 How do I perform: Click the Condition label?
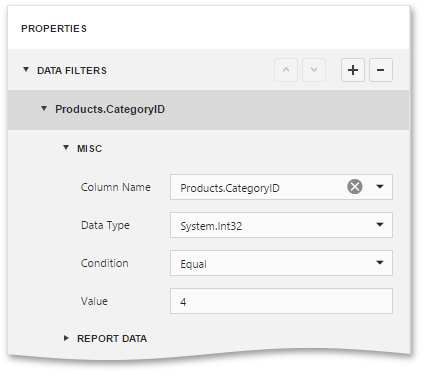click(x=105, y=263)
